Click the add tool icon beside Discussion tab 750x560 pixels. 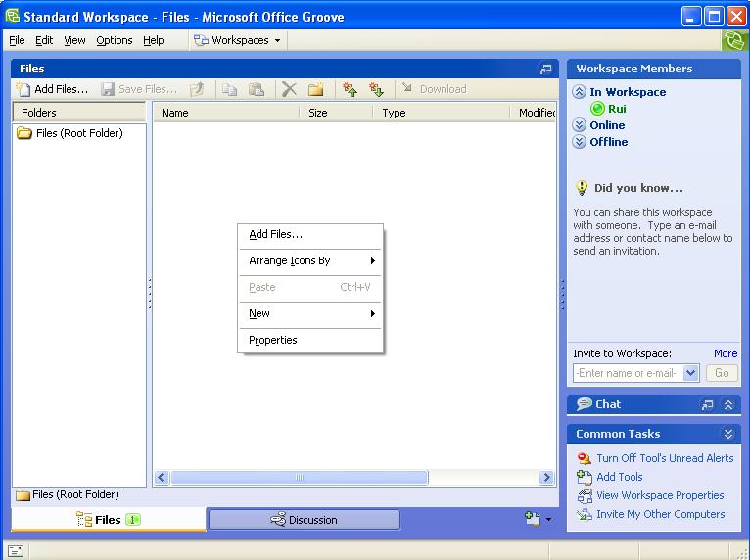533,519
